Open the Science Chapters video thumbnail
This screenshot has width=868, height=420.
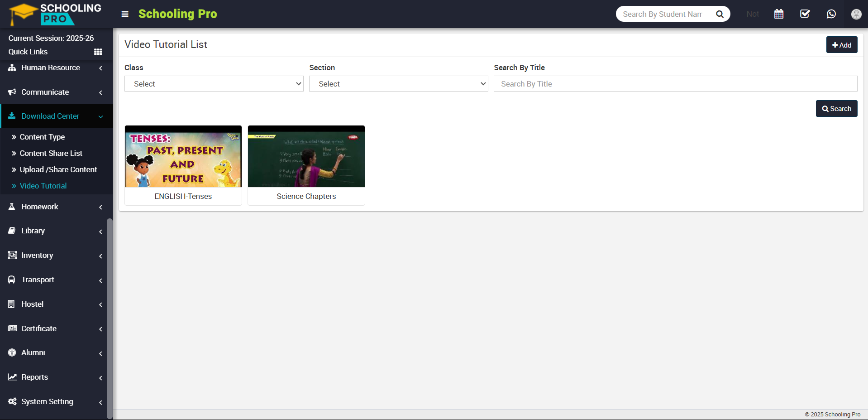click(x=306, y=156)
